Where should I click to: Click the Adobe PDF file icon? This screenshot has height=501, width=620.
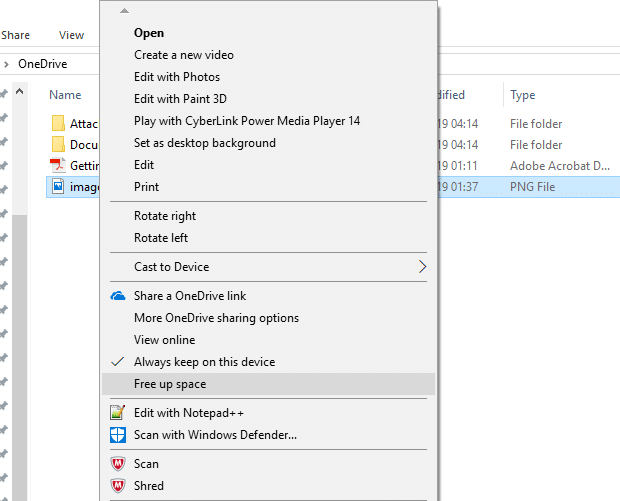(x=58, y=166)
